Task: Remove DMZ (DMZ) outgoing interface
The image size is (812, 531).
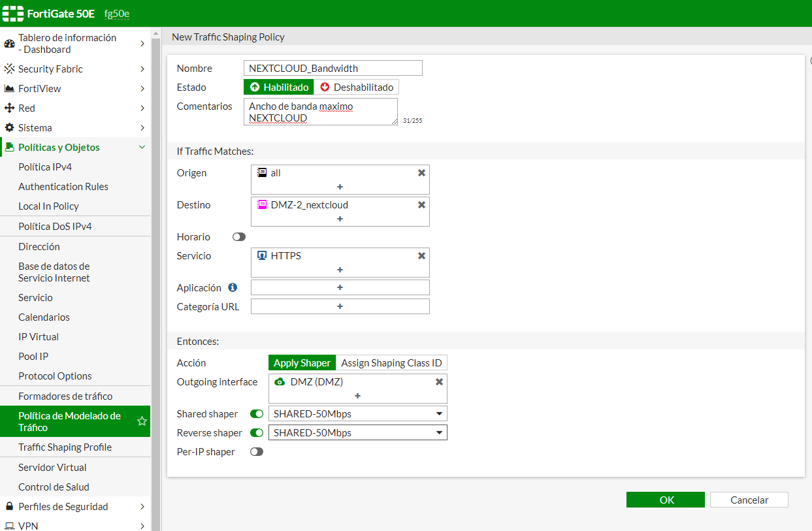Action: pos(439,381)
